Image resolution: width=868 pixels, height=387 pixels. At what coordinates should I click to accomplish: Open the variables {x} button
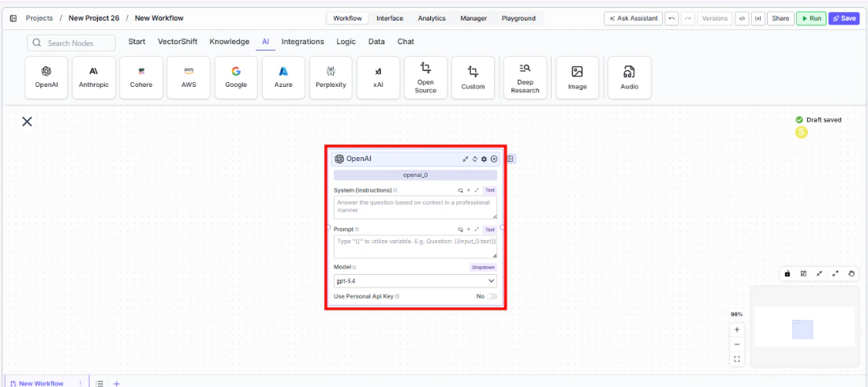758,18
